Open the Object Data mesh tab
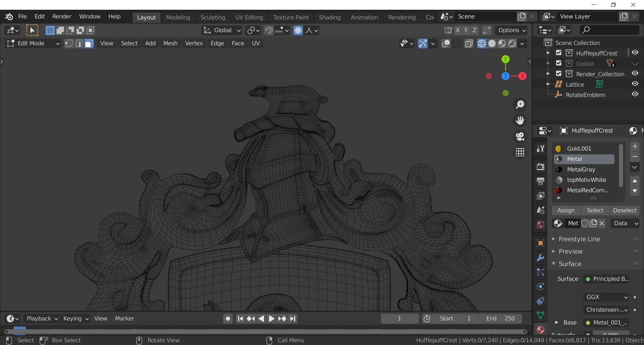The image size is (644, 345). click(540, 315)
